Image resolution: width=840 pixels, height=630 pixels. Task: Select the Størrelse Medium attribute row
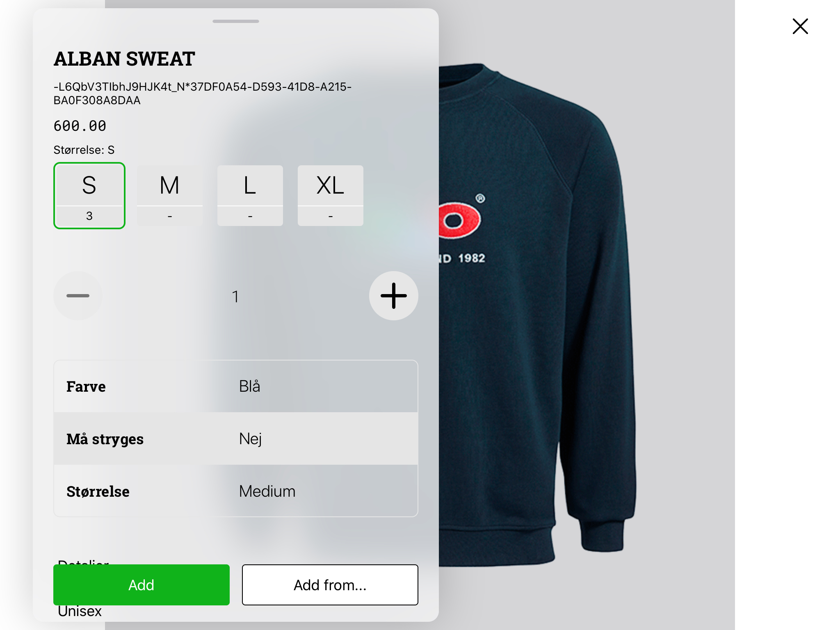click(236, 491)
